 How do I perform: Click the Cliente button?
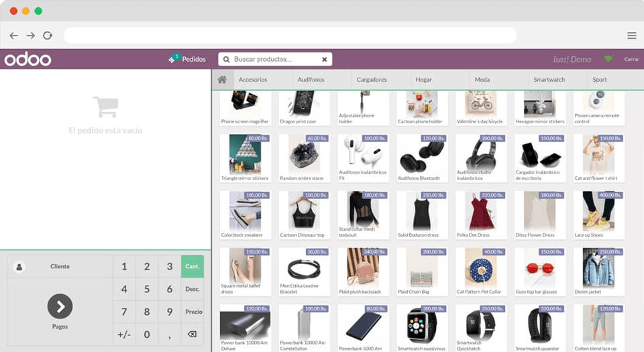pos(60,267)
